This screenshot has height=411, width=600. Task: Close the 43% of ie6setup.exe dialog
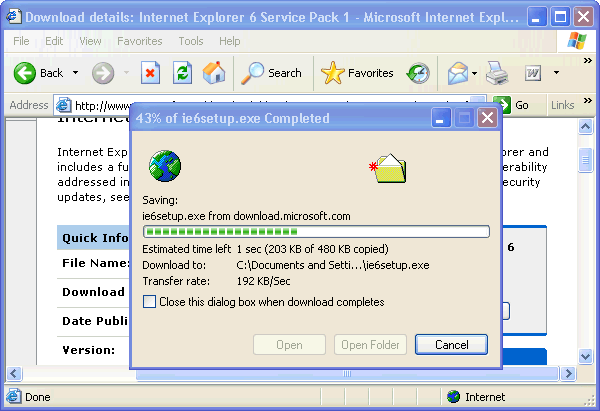[487, 118]
